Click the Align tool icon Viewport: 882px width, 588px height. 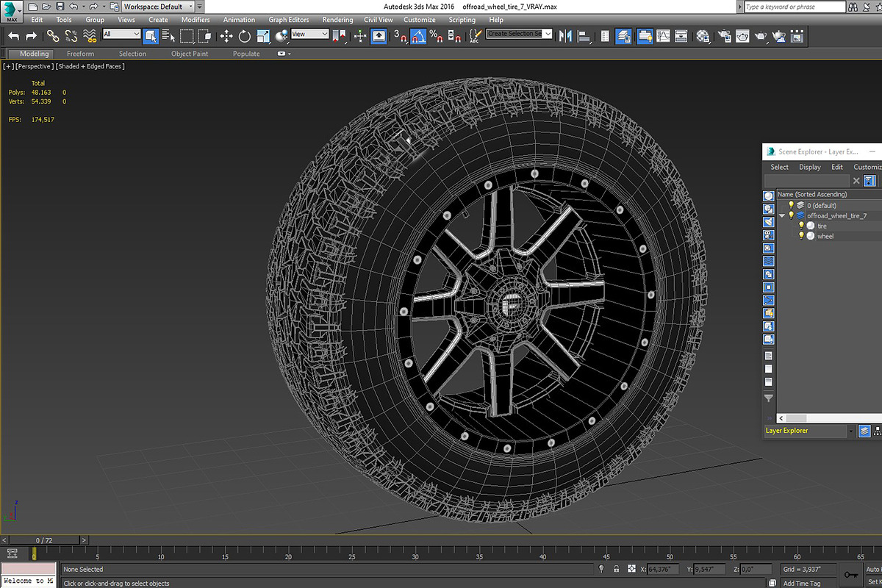(584, 35)
